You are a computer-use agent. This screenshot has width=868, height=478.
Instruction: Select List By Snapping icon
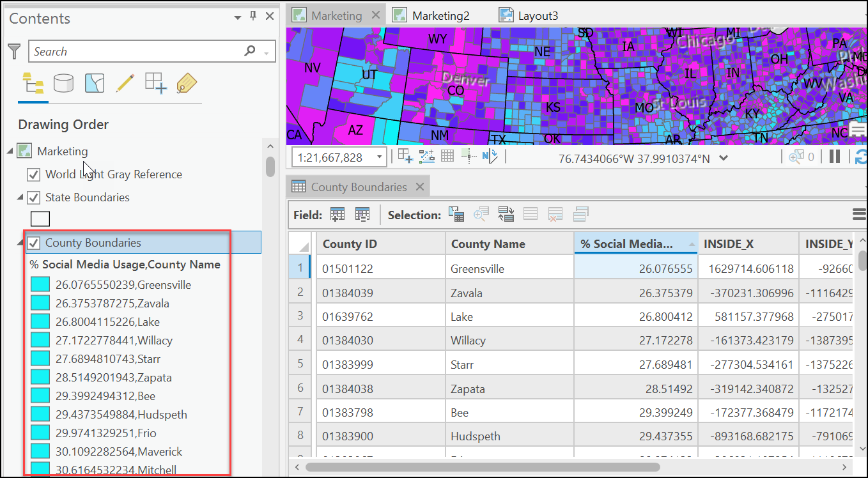(x=156, y=83)
